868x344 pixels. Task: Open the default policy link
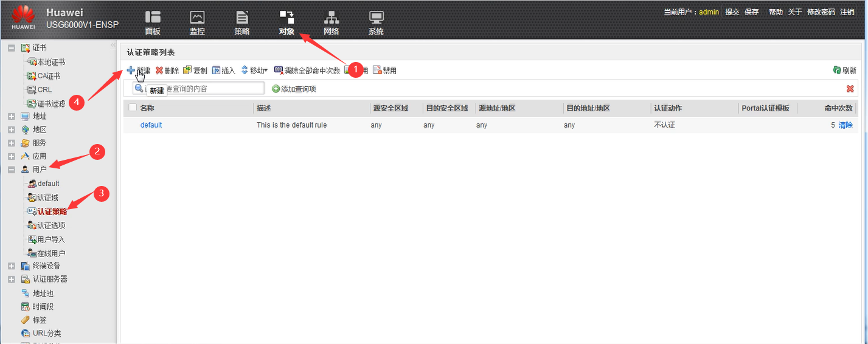point(151,125)
